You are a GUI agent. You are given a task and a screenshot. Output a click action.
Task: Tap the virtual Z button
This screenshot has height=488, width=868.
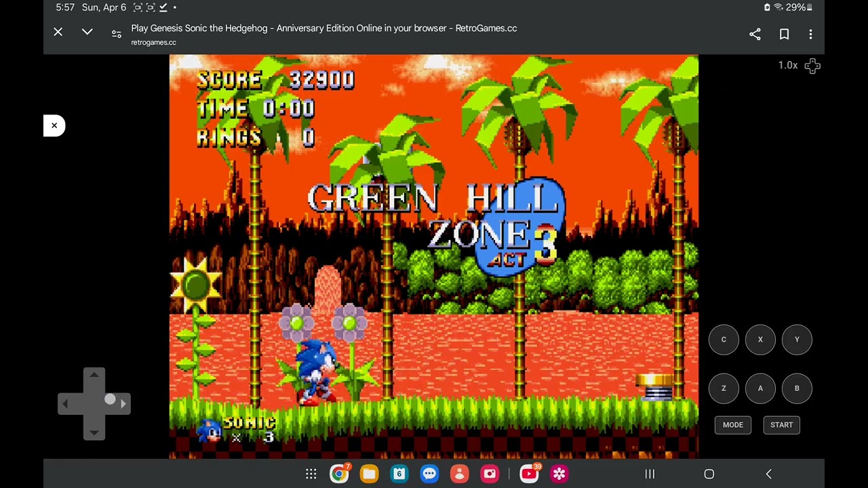[724, 388]
